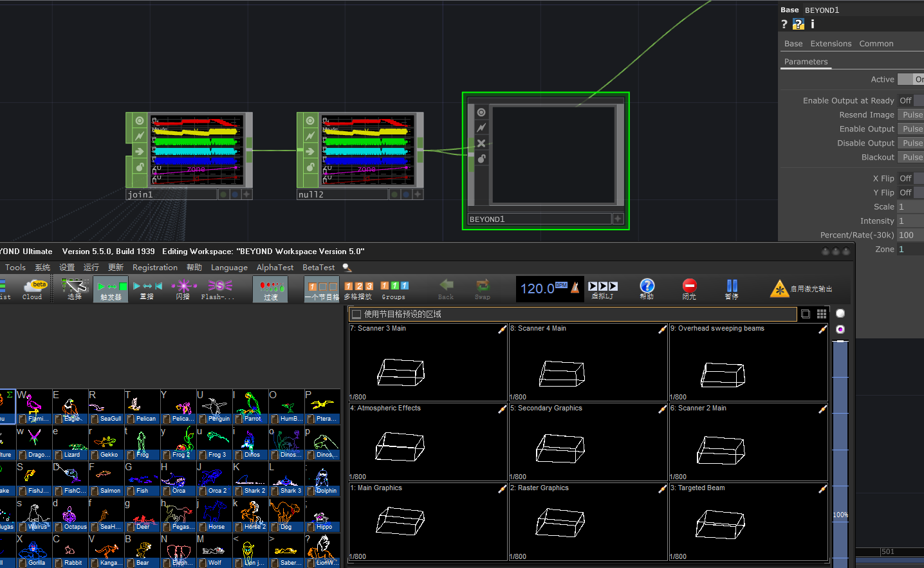Click the Intensity value field

tap(911, 221)
